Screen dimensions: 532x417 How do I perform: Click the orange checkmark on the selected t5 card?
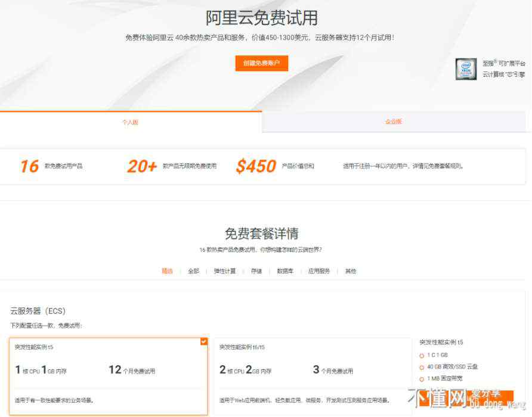[x=204, y=341]
